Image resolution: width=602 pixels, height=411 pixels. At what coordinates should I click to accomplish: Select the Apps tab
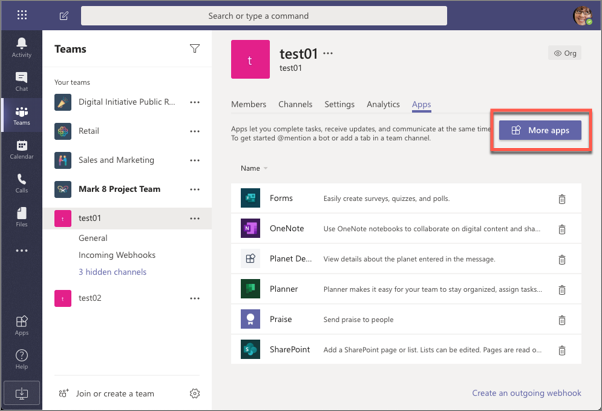tap(421, 104)
